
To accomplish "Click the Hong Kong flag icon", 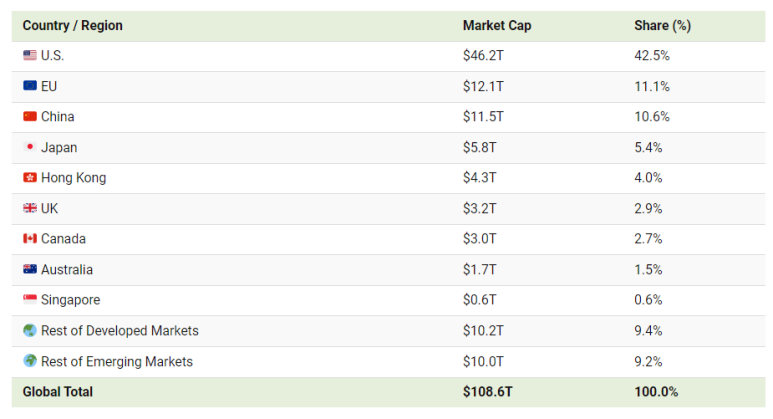I will [30, 177].
